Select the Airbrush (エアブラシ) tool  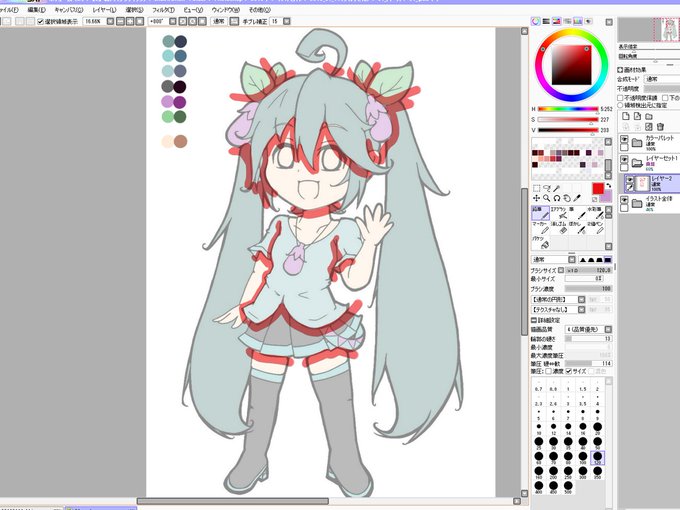click(x=559, y=213)
